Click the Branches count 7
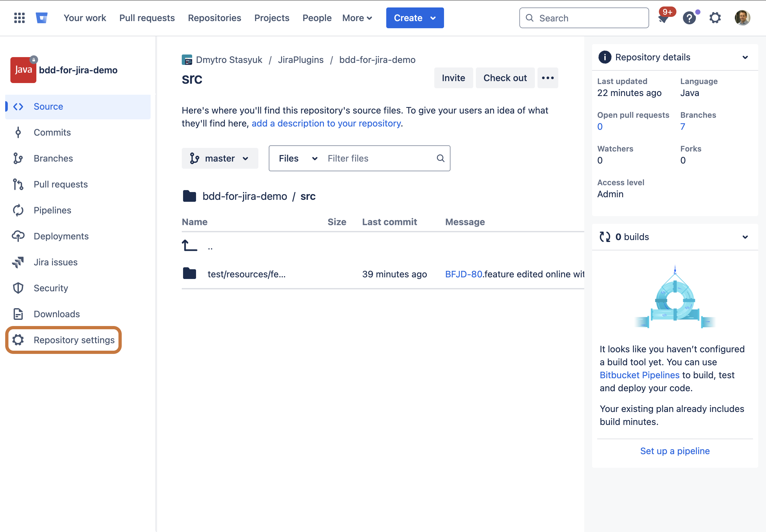766x532 pixels. coord(683,127)
